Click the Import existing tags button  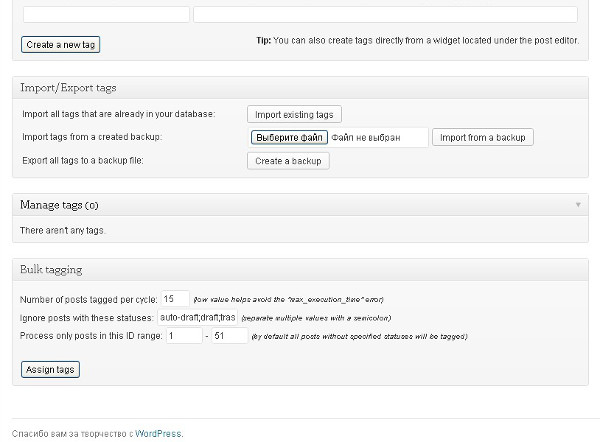pos(294,114)
